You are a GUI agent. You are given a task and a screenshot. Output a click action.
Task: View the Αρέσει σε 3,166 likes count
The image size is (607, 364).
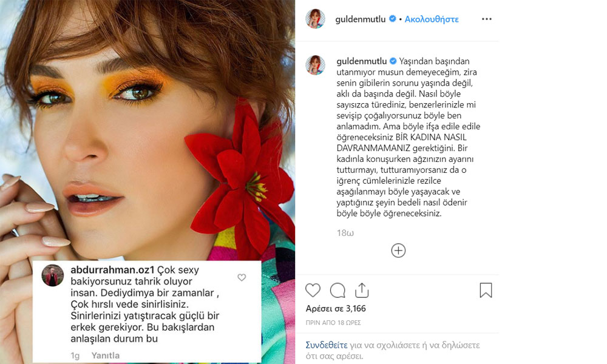pos(336,308)
